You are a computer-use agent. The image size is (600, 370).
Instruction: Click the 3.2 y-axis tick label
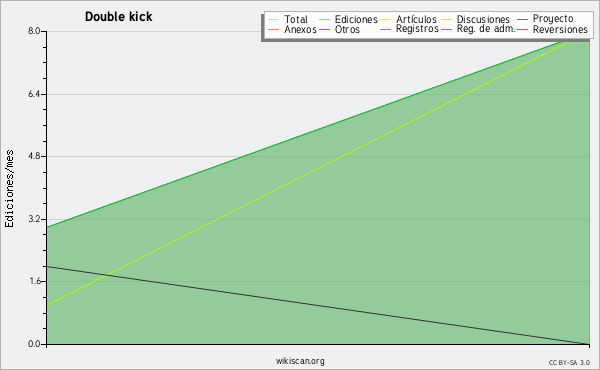pos(34,219)
